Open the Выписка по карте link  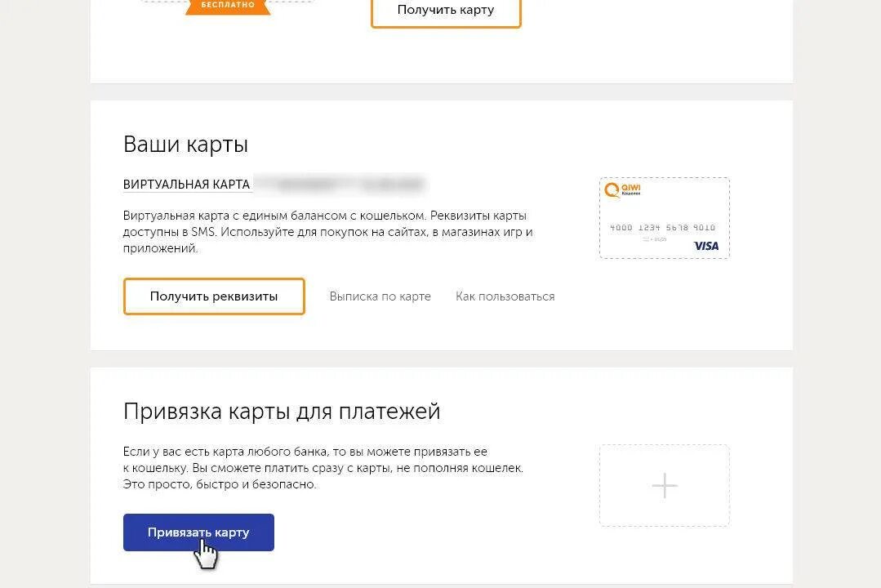pyautogui.click(x=380, y=296)
